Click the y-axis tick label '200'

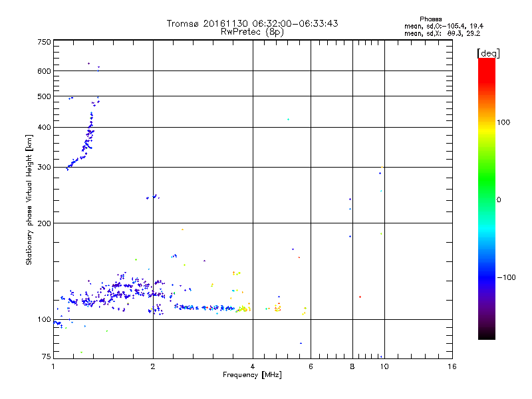[x=44, y=223]
